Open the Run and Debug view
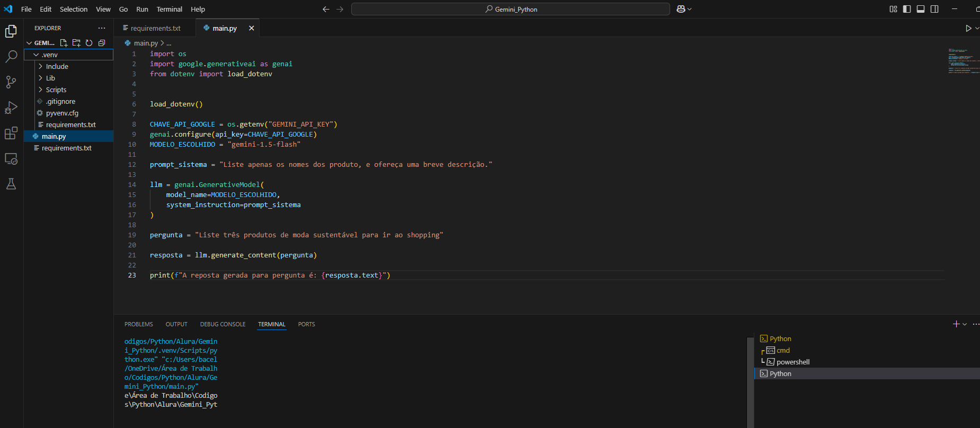This screenshot has width=980, height=428. (x=11, y=108)
